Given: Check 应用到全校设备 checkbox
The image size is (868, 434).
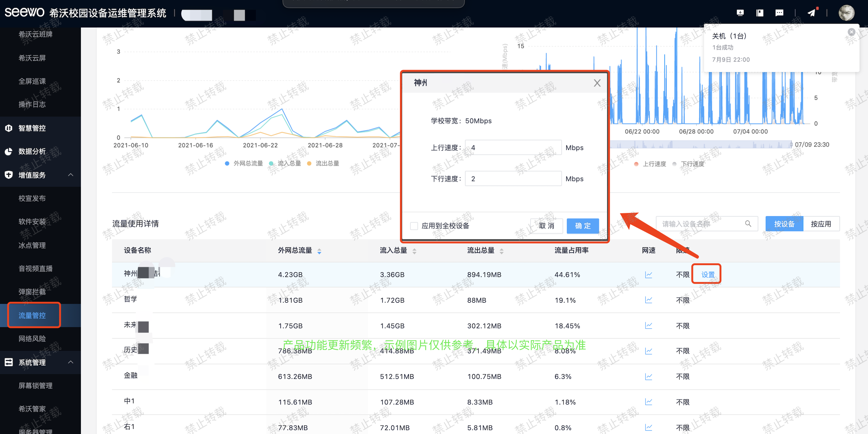Looking at the screenshot, I should 414,226.
